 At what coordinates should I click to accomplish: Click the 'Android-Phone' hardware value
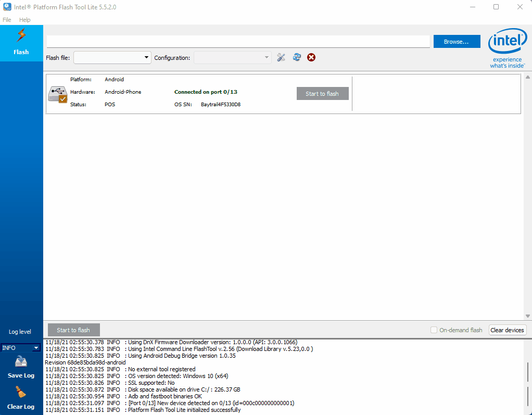tap(123, 92)
